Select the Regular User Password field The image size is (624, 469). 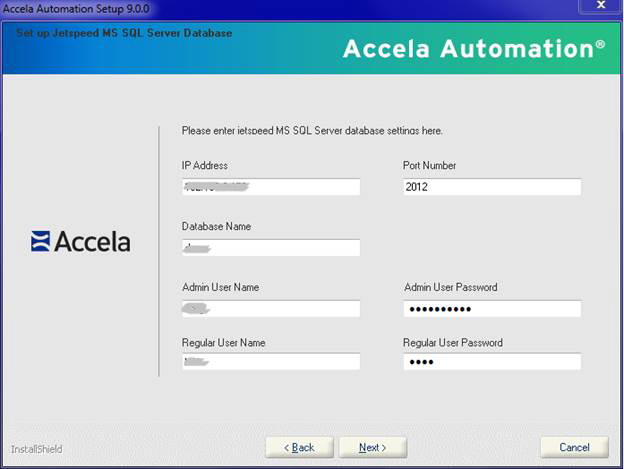coord(491,362)
